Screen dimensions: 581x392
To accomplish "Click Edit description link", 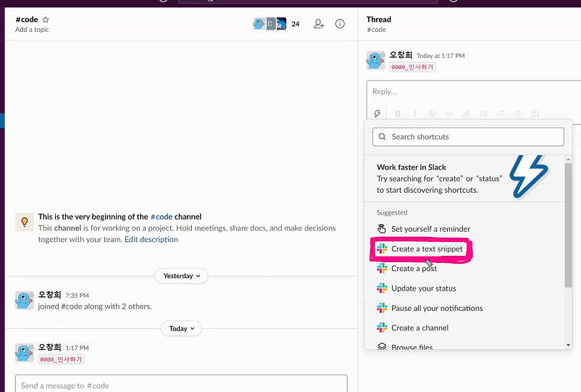I will tap(151, 239).
